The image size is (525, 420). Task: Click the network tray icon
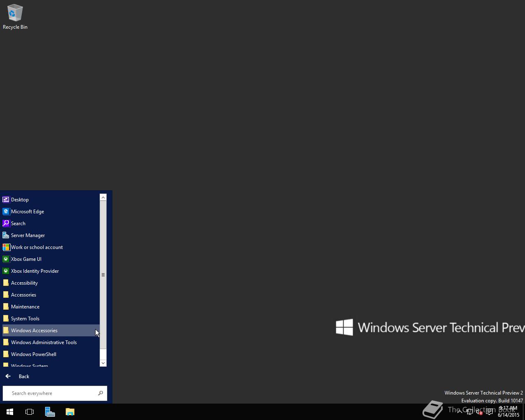coord(470,412)
